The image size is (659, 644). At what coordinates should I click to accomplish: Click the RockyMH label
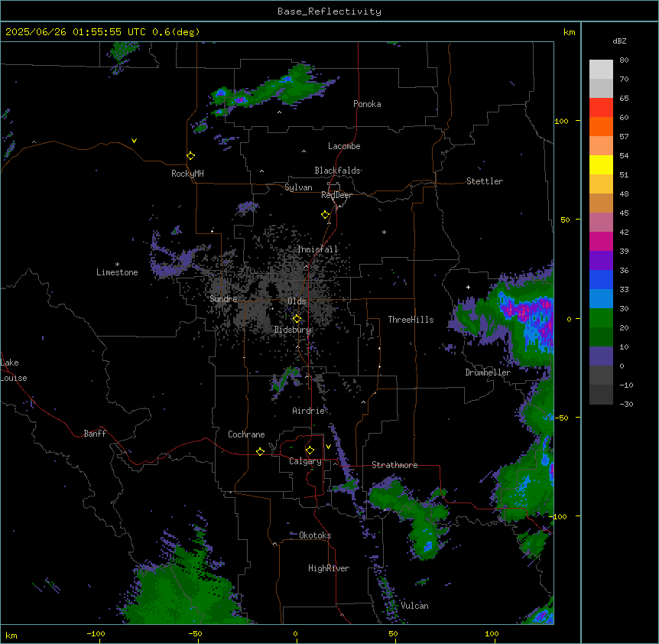(187, 174)
